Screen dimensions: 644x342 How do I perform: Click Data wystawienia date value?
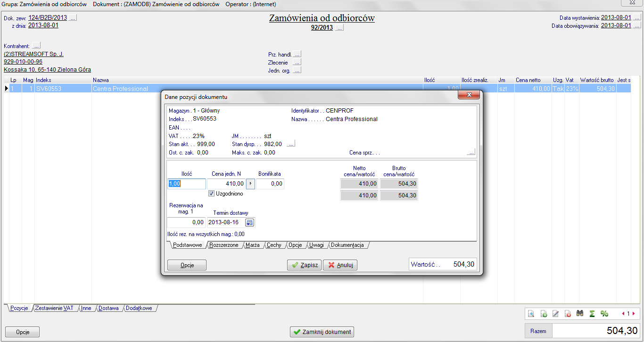616,17
